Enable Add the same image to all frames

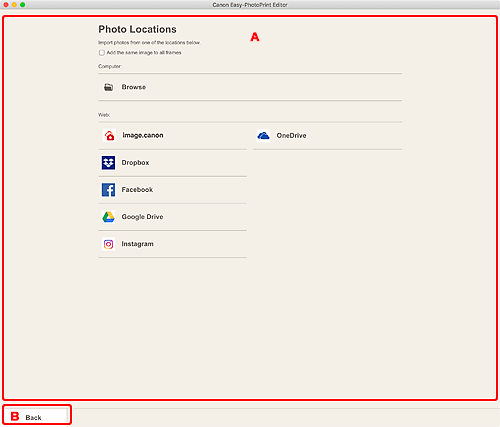102,53
